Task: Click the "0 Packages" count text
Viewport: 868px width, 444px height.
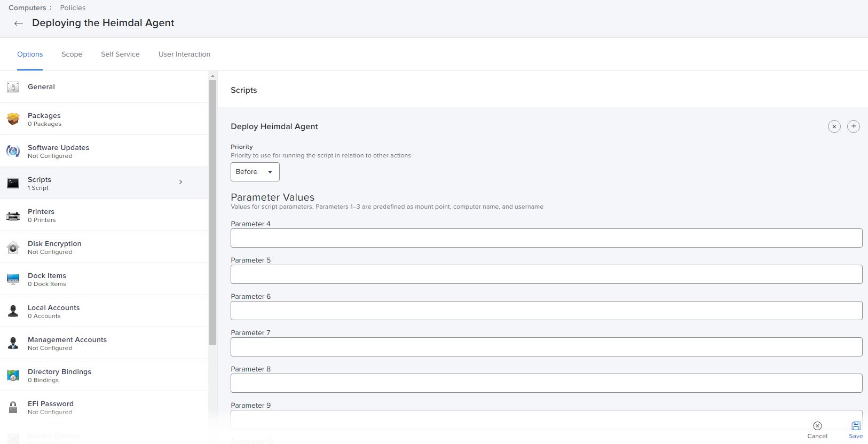Action: click(x=44, y=124)
